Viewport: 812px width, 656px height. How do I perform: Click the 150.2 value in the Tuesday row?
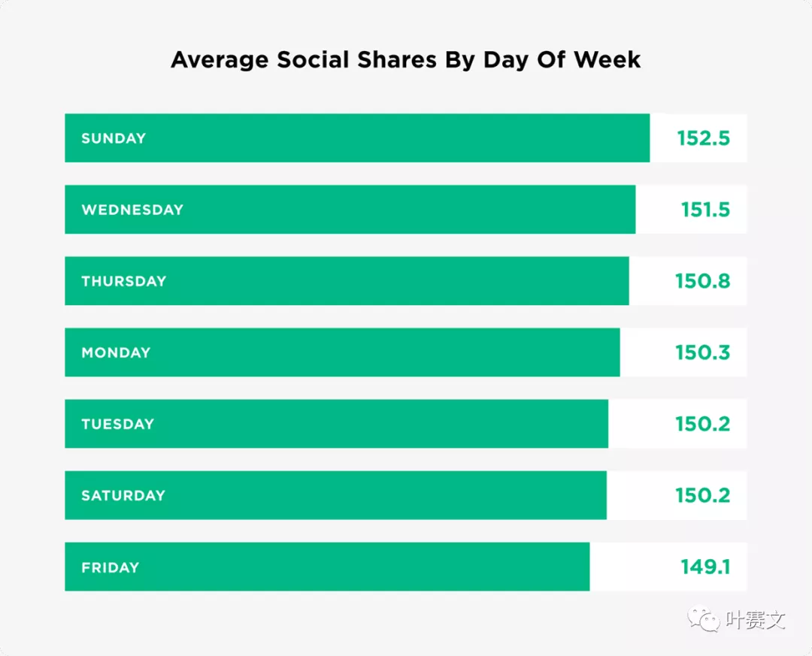(702, 424)
